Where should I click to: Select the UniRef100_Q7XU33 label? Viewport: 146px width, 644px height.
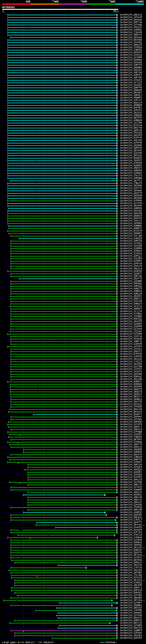[131, 487]
